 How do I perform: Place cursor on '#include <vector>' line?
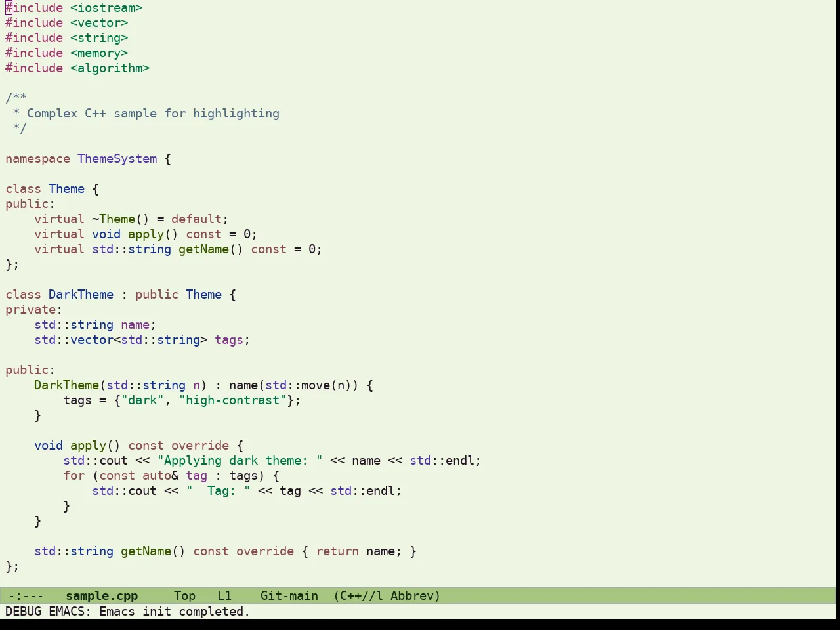[x=67, y=23]
